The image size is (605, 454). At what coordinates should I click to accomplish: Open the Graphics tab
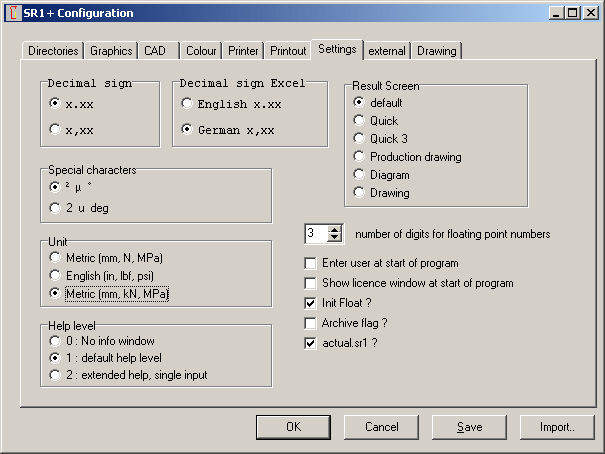tap(111, 51)
